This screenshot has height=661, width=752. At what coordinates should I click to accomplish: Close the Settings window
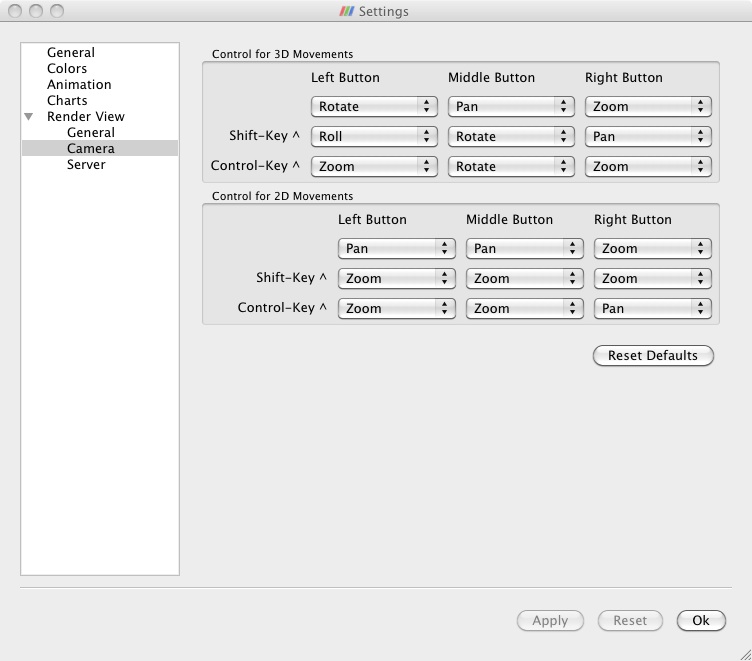pos(15,11)
